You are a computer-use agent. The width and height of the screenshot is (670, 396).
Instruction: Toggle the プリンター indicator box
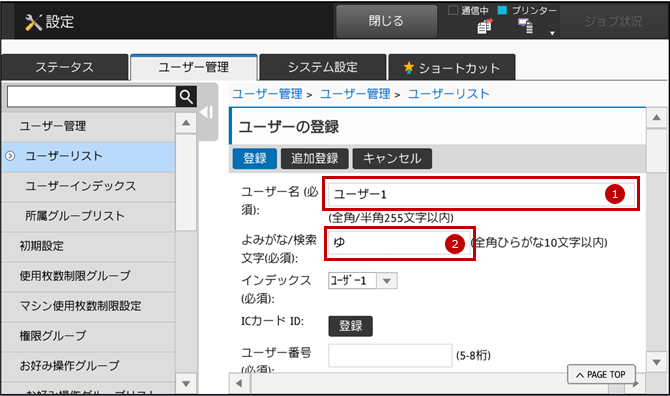pos(502,10)
